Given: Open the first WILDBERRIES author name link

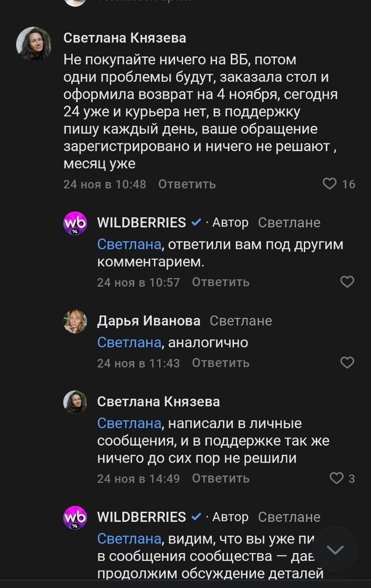Looking at the screenshot, I should (x=142, y=222).
